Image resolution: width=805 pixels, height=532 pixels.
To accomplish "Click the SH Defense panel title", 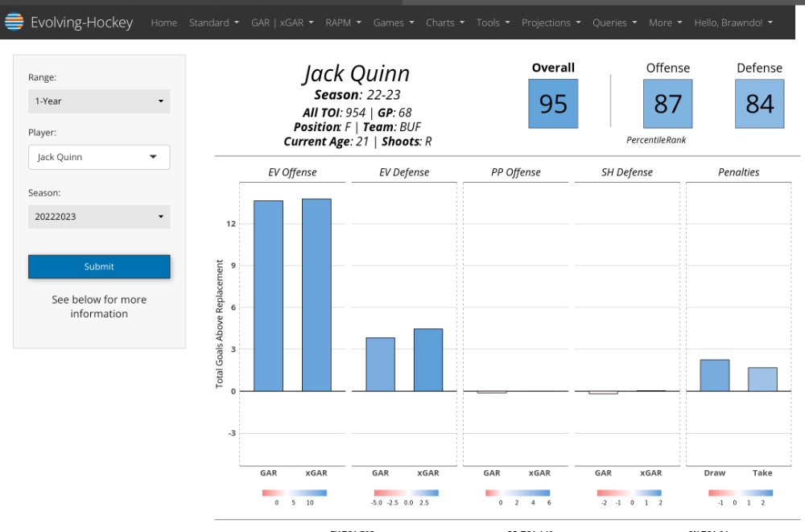I will (x=627, y=172).
